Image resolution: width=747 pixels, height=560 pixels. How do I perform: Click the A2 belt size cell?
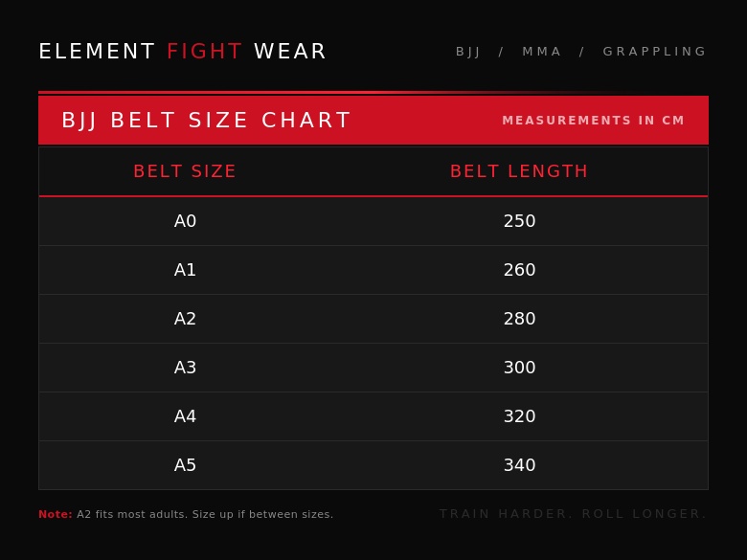coord(185,319)
